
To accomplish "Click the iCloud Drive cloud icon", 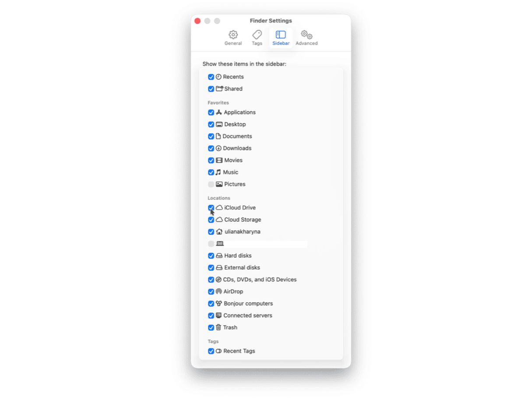I will [x=219, y=208].
